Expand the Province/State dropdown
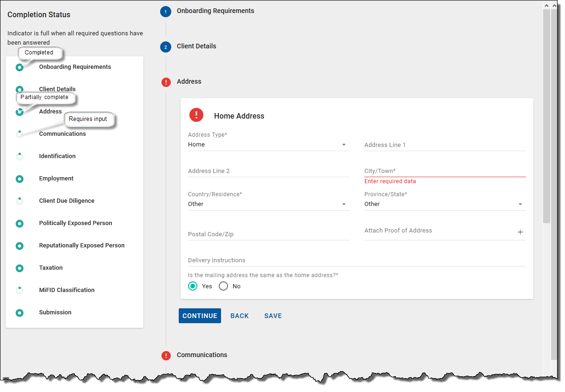565x392 pixels. [520, 204]
